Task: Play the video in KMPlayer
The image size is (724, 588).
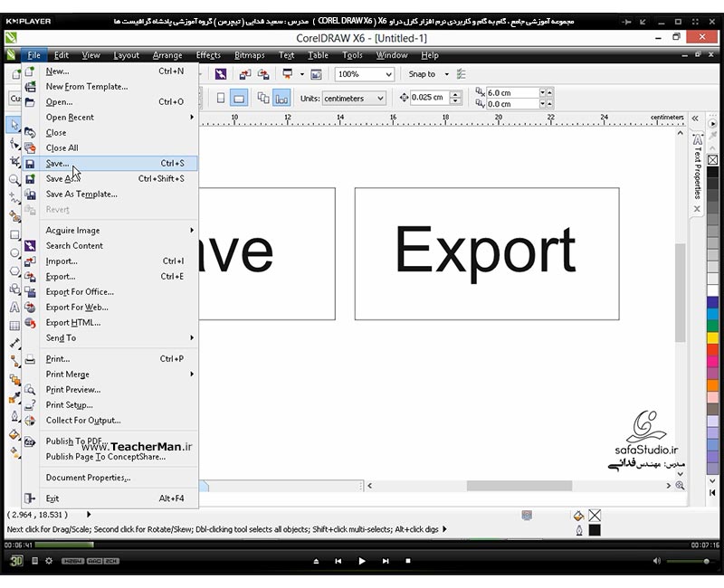Action: pyautogui.click(x=361, y=561)
